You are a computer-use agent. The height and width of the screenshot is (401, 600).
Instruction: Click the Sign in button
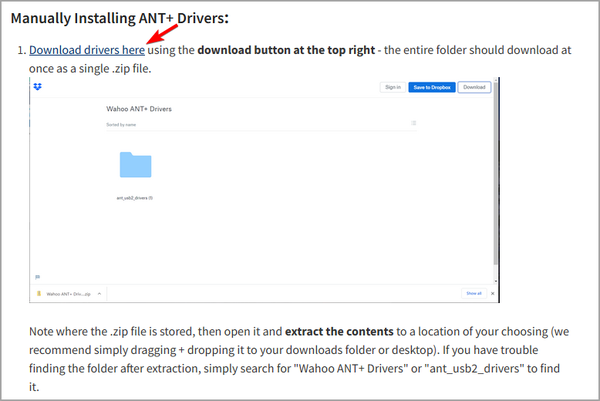(393, 87)
